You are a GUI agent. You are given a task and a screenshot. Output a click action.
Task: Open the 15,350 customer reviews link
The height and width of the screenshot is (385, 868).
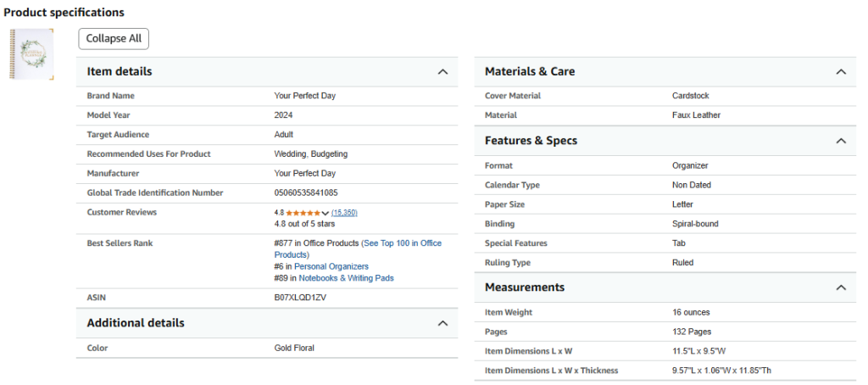344,213
